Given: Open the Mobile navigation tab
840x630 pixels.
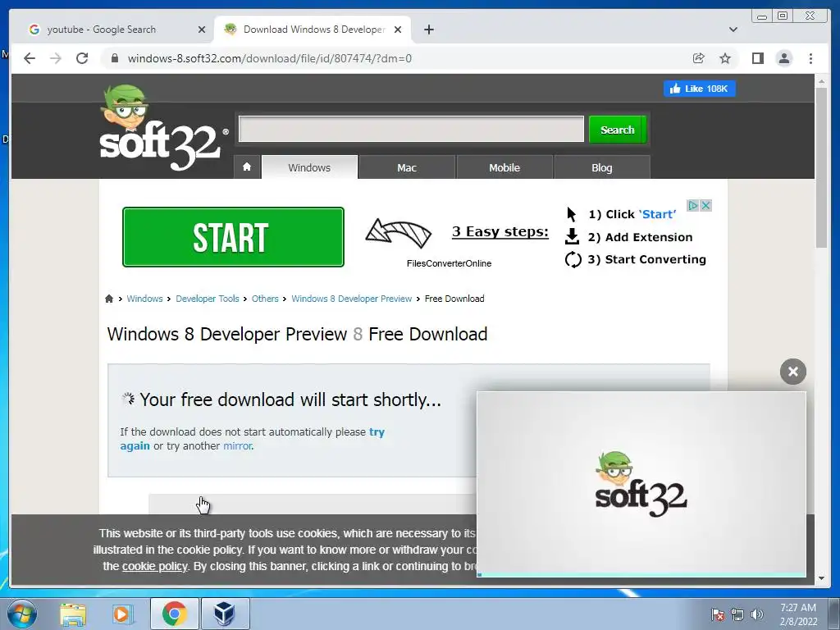Looking at the screenshot, I should 504,167.
